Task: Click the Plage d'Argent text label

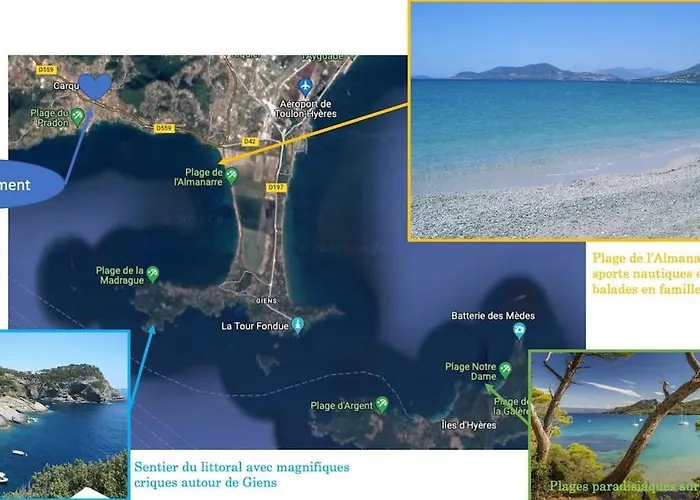Action: click(x=342, y=406)
